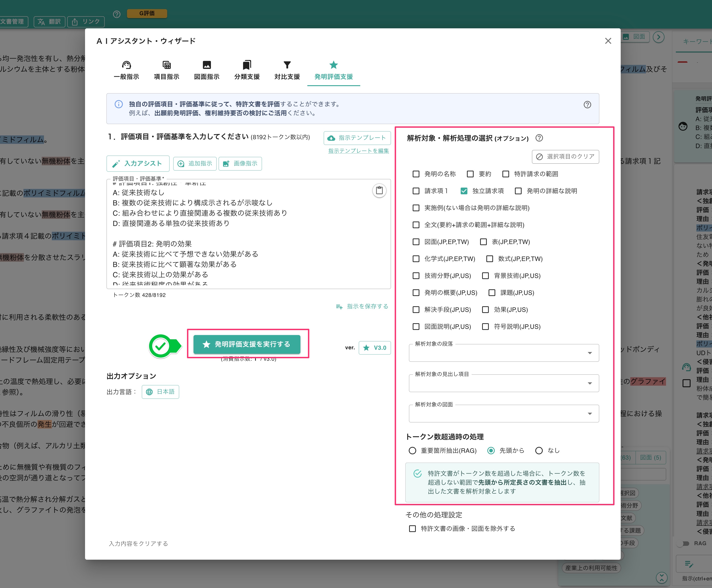Switch to the 対比支援 tab
Image resolution: width=712 pixels, height=588 pixels.
click(x=286, y=70)
